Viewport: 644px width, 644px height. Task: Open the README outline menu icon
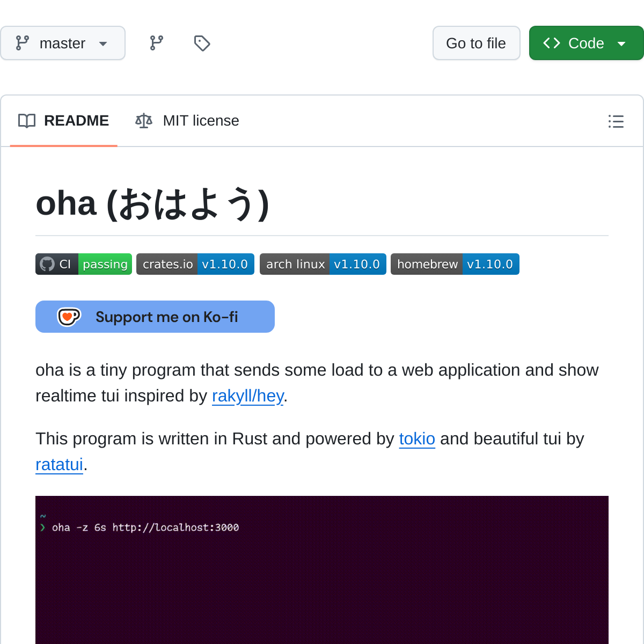click(616, 121)
